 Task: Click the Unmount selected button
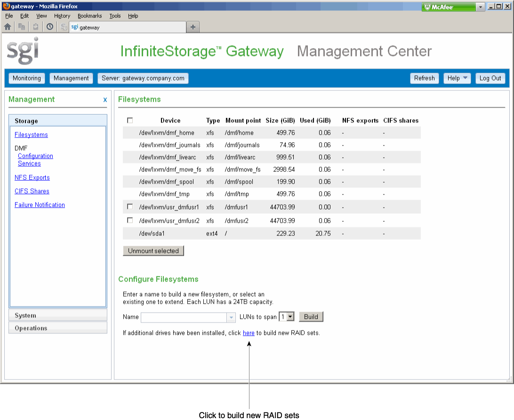153,251
